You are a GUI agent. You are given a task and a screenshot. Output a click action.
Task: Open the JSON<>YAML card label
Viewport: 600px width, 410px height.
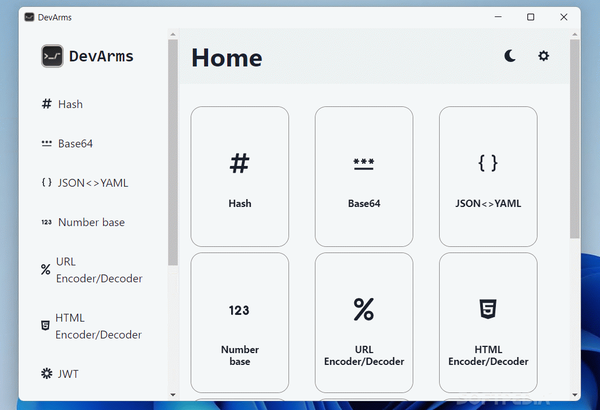coord(488,203)
